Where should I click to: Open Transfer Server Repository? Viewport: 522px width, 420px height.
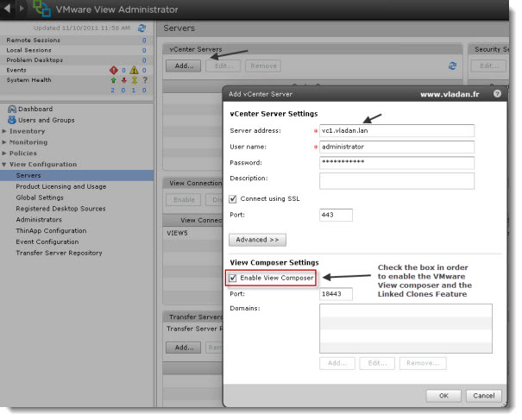tap(59, 253)
